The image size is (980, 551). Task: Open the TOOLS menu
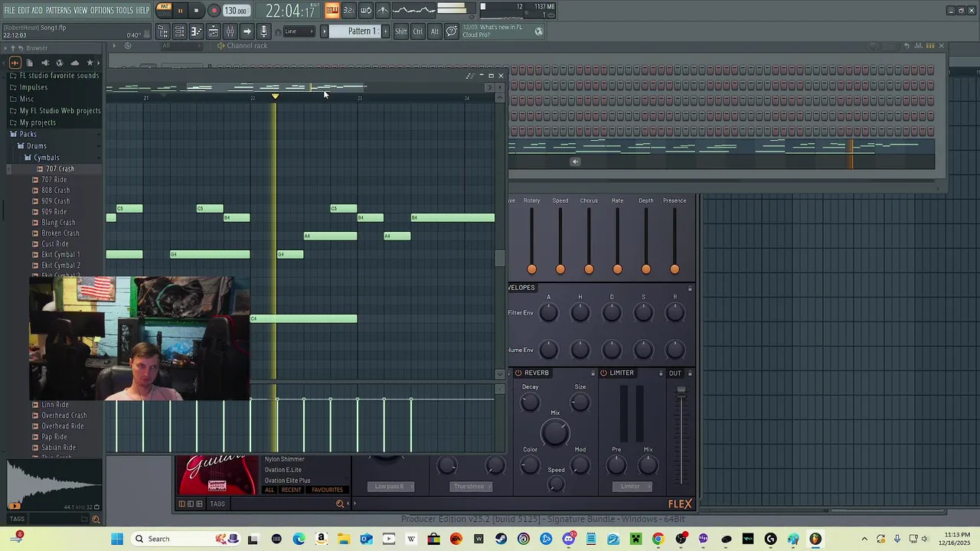point(125,10)
